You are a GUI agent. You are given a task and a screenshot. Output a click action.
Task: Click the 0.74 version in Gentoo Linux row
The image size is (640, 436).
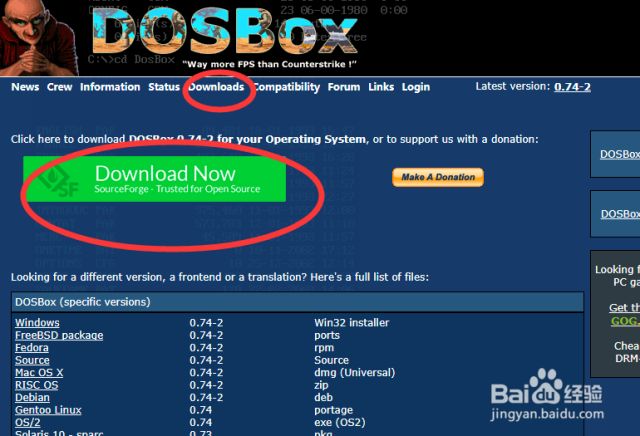point(200,410)
